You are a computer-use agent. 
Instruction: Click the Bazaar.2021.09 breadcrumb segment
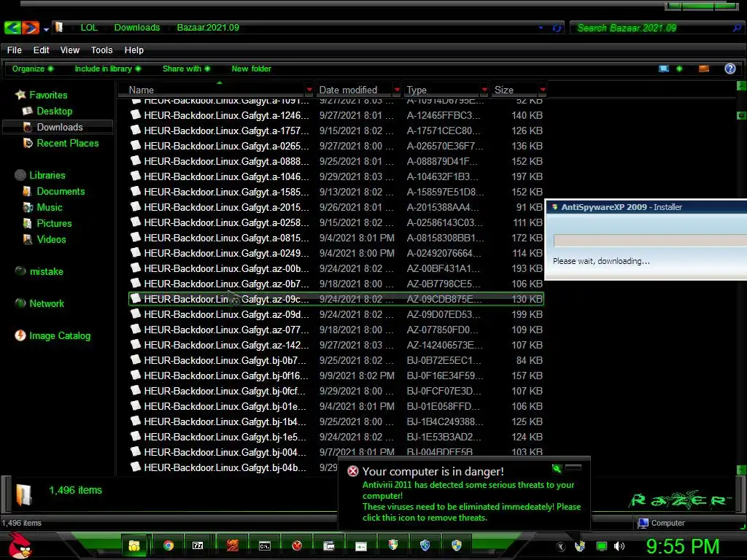pyautogui.click(x=208, y=28)
